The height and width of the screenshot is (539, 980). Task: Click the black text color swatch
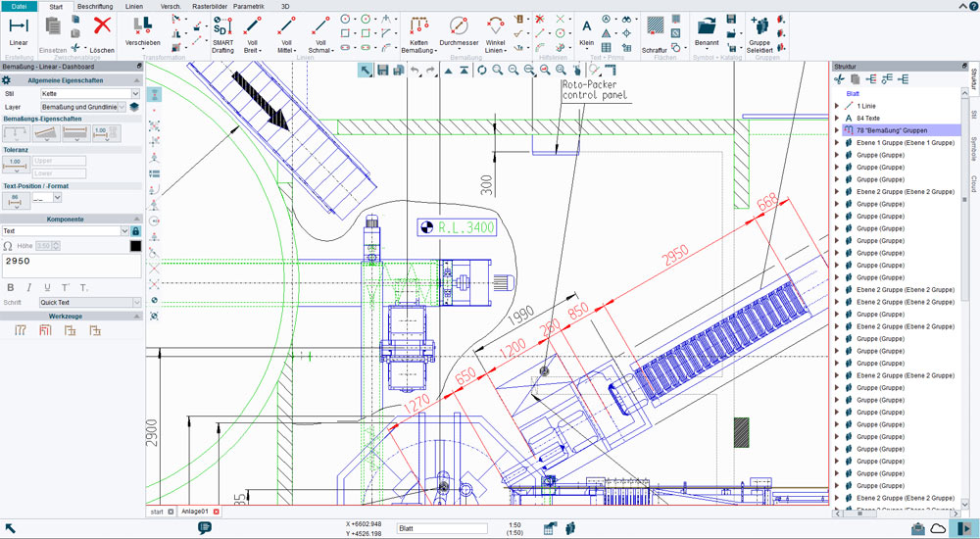[135, 246]
